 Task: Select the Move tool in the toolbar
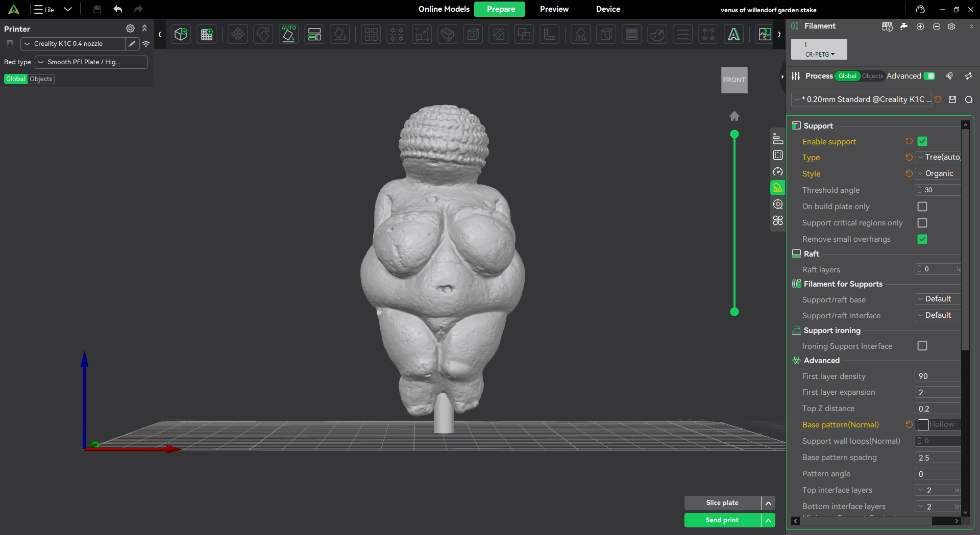(237, 34)
